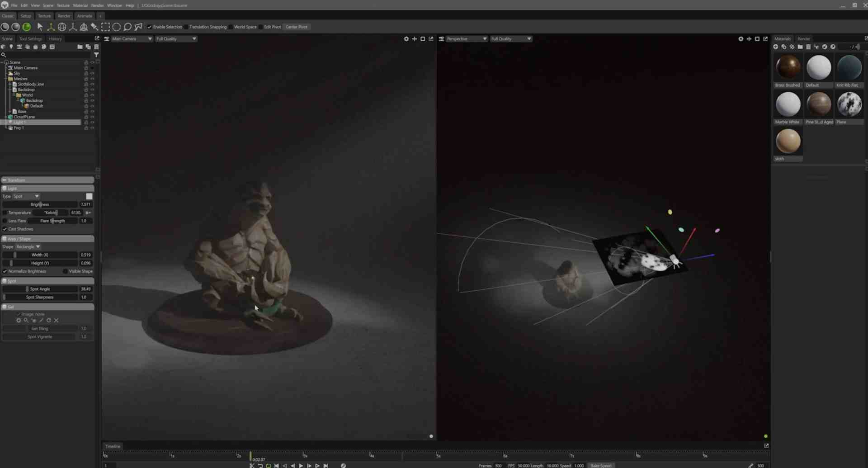Switch to the History tab
868x468 pixels.
[x=55, y=38]
